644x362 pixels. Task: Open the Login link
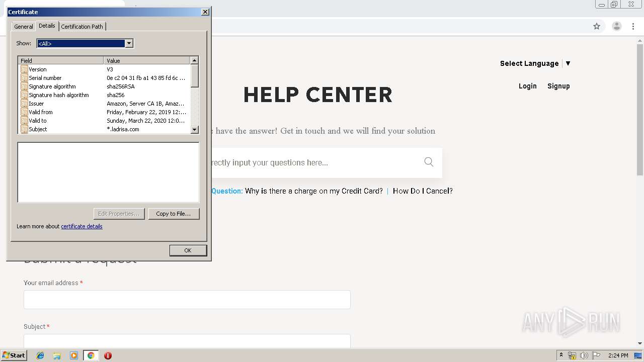pyautogui.click(x=528, y=86)
